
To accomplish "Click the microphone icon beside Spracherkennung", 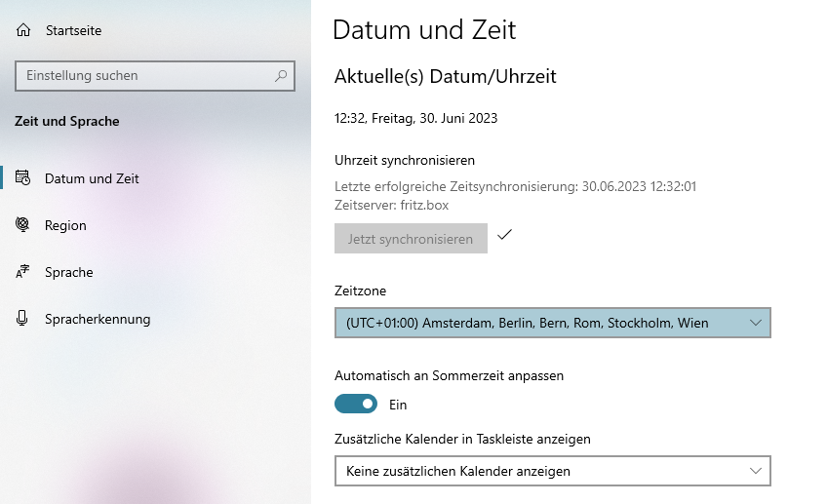I will tap(23, 319).
